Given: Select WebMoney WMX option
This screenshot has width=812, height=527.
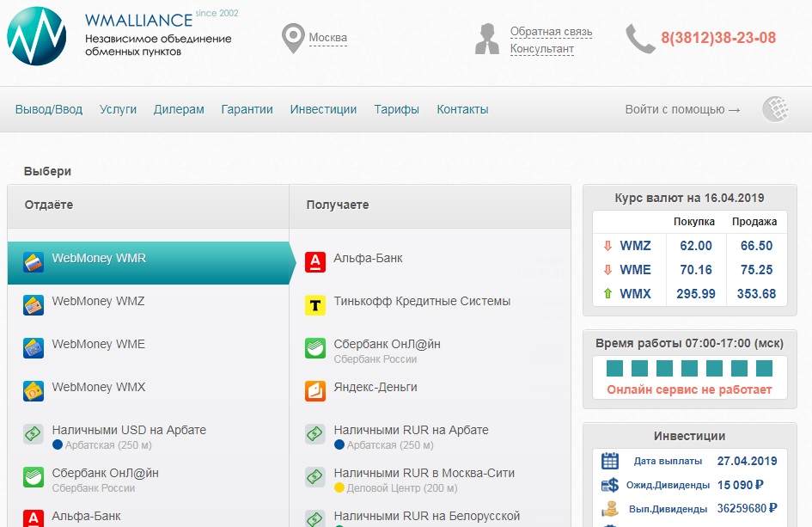Looking at the screenshot, I should pos(98,388).
